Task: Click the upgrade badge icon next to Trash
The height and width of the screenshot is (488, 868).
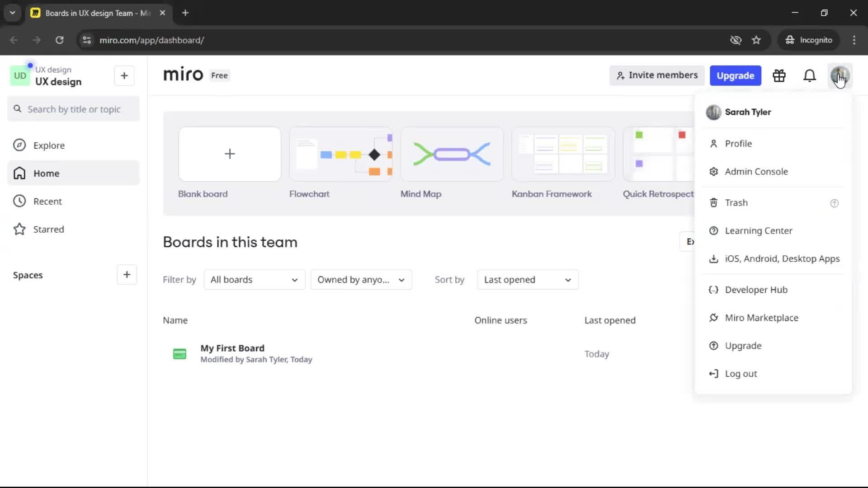Action: tap(835, 203)
